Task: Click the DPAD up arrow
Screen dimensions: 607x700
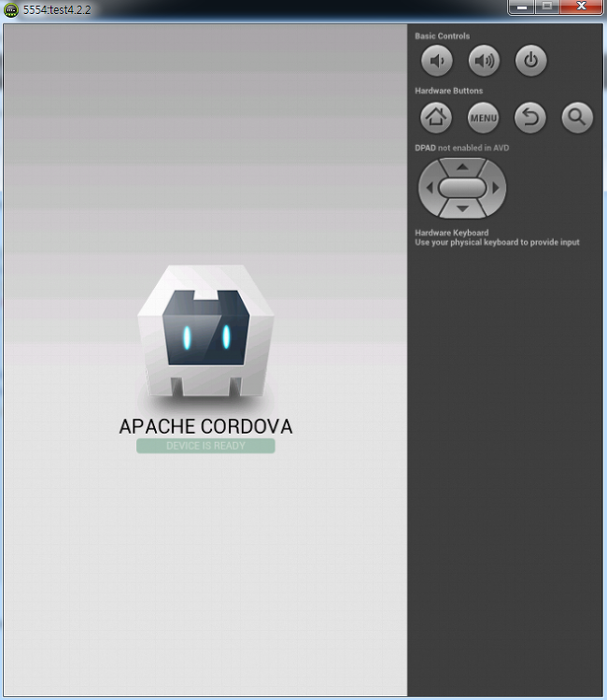Action: coord(462,167)
